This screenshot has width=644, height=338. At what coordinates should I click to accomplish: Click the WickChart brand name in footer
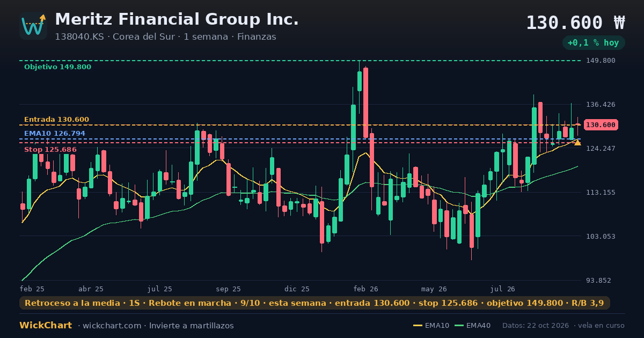tap(46, 326)
